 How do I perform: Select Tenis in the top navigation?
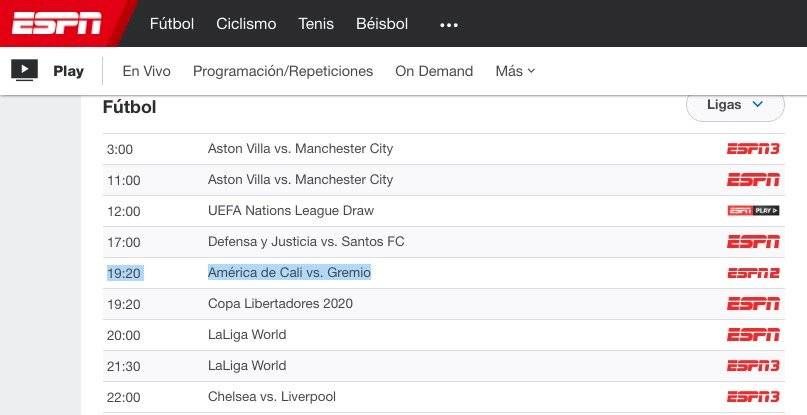(x=316, y=24)
